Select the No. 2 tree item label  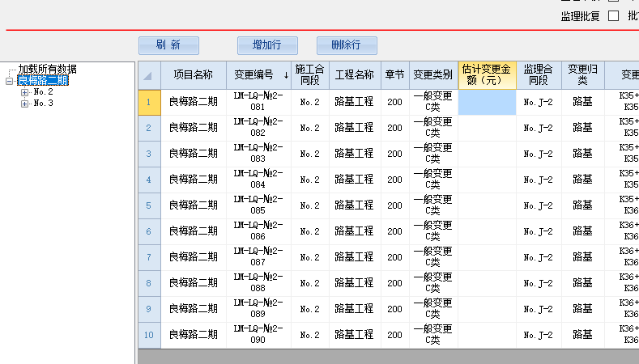point(43,92)
